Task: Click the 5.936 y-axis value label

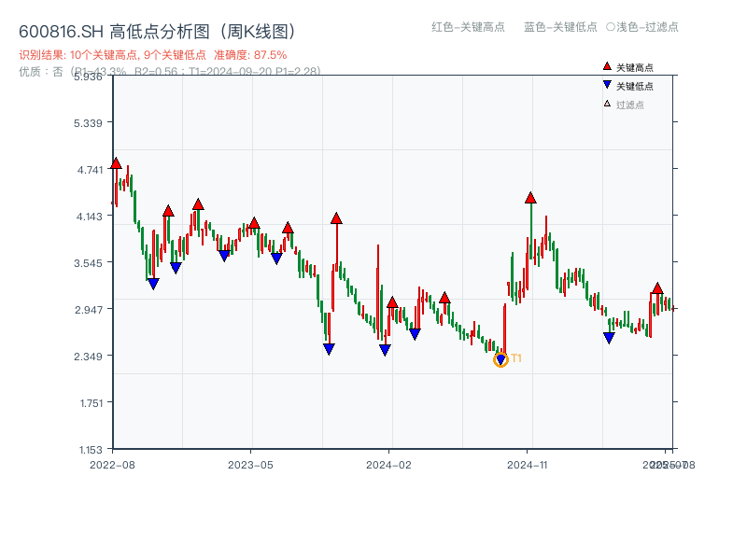Action: (x=90, y=78)
